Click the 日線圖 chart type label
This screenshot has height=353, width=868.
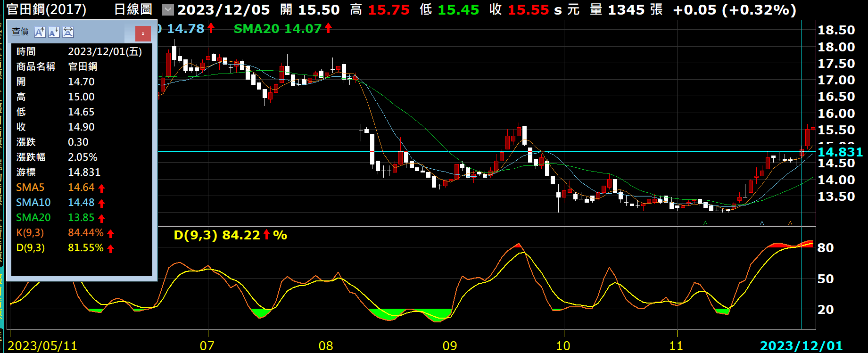(x=133, y=9)
